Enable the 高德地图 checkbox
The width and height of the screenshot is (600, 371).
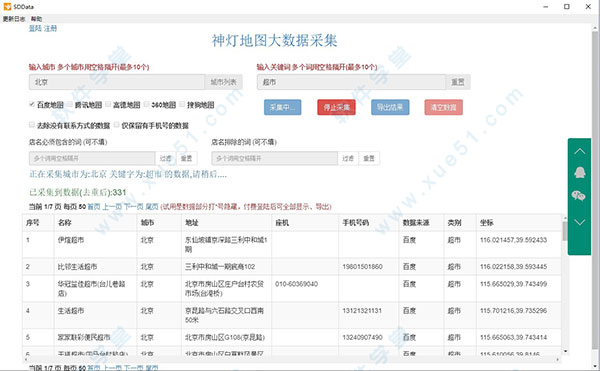pos(108,104)
